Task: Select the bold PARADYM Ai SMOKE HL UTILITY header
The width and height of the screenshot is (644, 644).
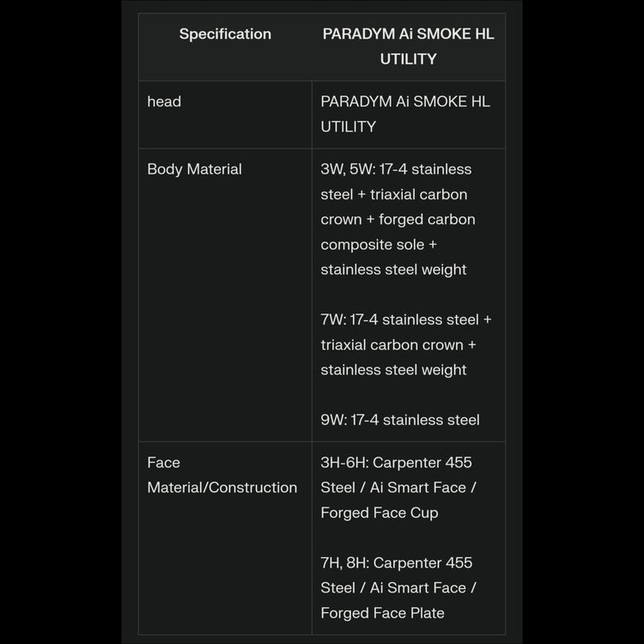Action: [408, 46]
